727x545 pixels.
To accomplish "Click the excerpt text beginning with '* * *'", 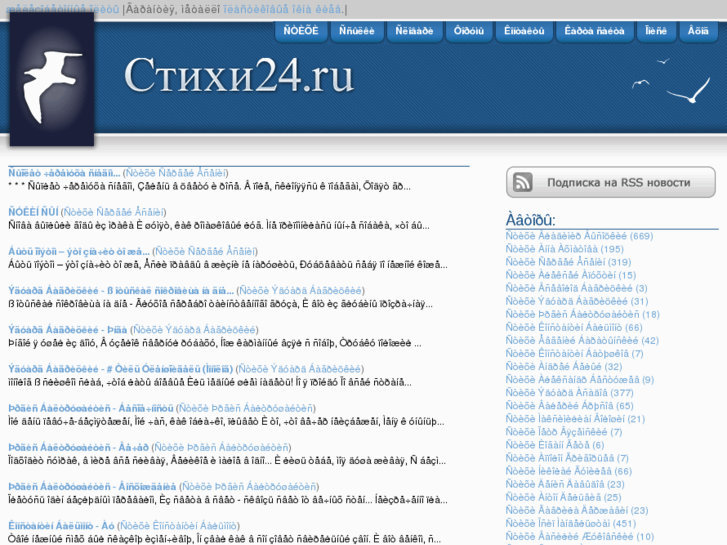I will 209,186.
